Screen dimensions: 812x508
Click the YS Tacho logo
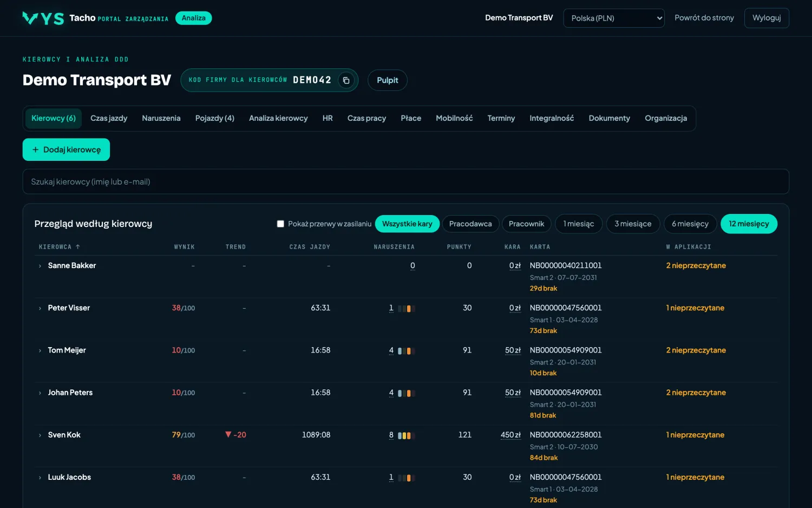click(x=43, y=18)
